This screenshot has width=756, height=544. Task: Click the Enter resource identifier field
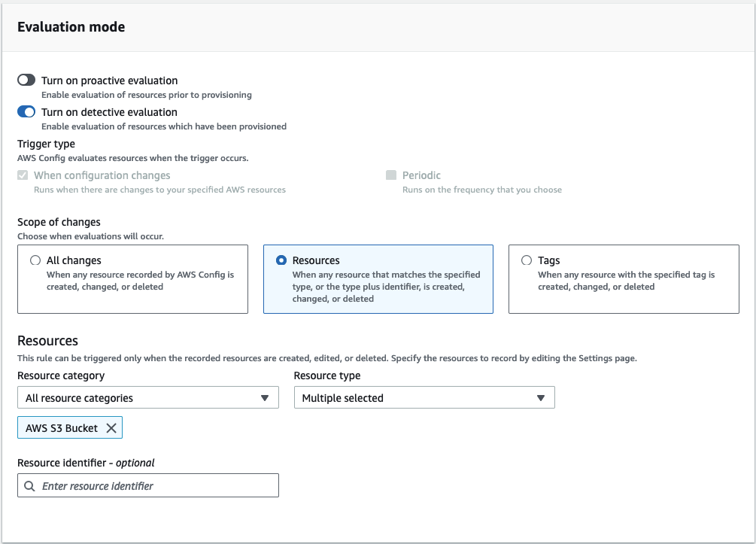tap(147, 485)
